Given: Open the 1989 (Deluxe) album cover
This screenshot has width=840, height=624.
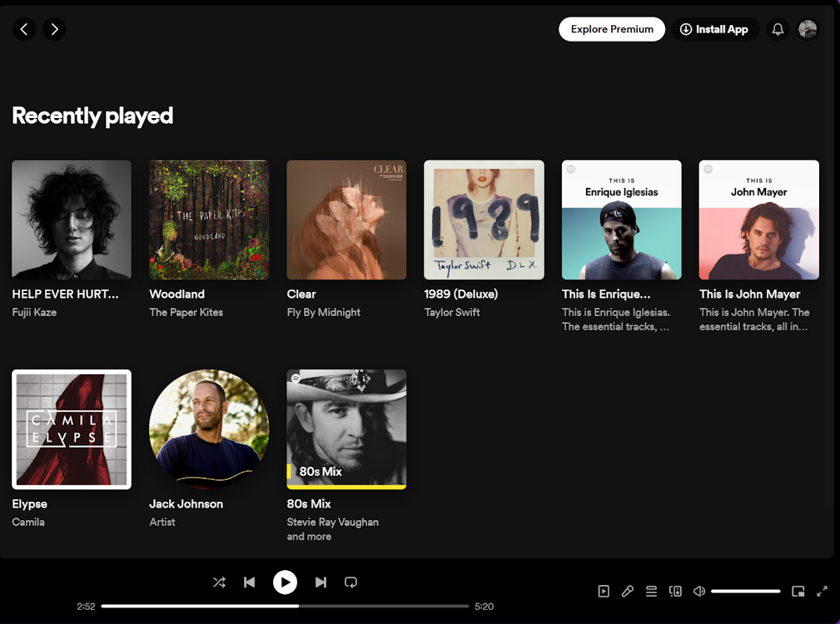Looking at the screenshot, I should click(483, 219).
